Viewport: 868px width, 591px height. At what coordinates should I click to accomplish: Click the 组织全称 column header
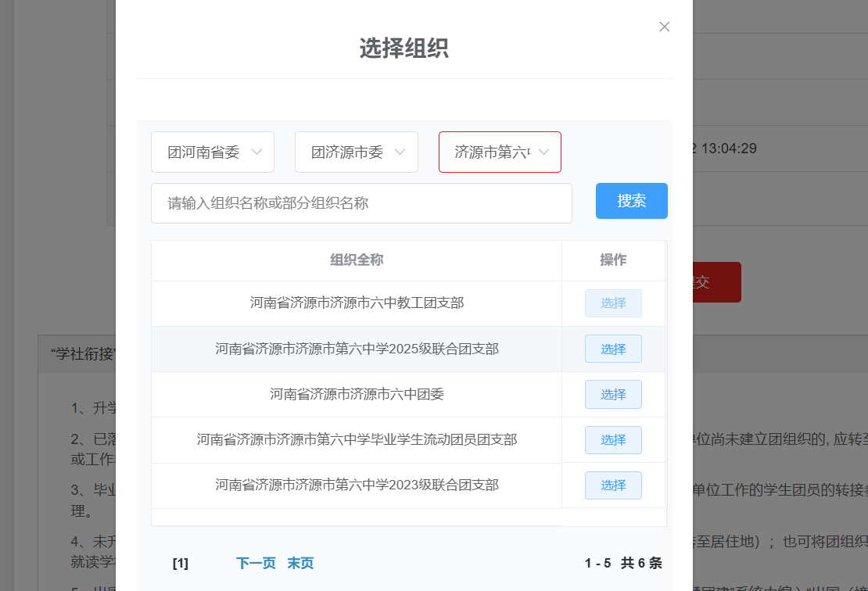[357, 260]
